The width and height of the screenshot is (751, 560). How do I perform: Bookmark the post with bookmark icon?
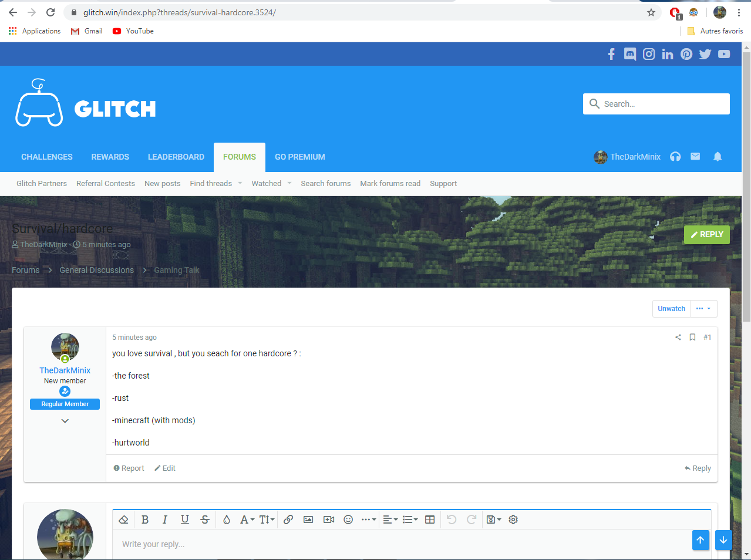pos(692,338)
